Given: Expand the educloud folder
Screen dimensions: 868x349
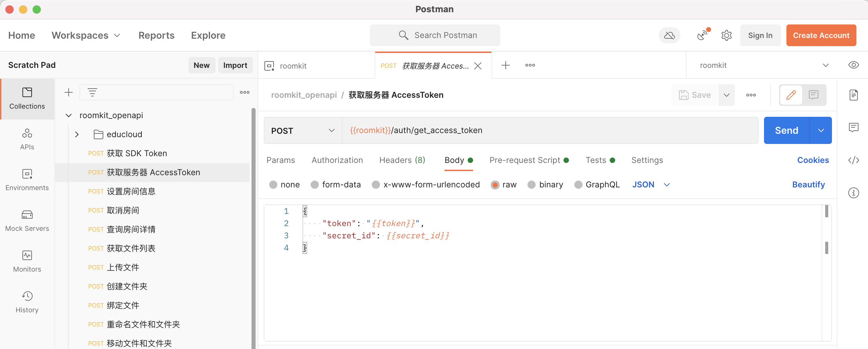Looking at the screenshot, I should [77, 134].
